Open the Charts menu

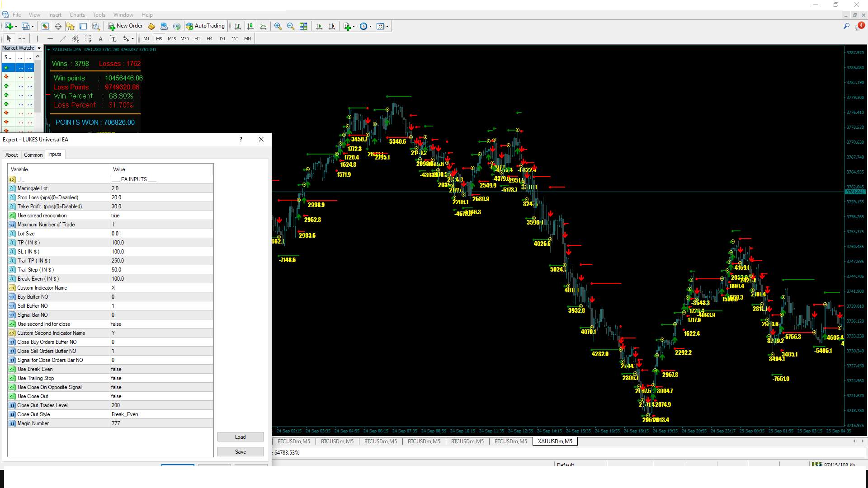(77, 15)
